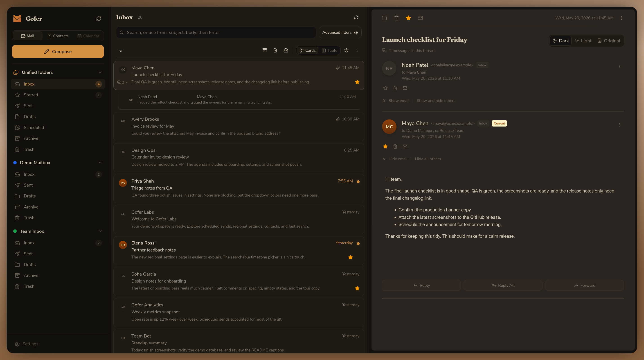Viewport: 644px width, 360px height.
Task: Open Demo Mailbox Archive folder
Action: [58, 207]
